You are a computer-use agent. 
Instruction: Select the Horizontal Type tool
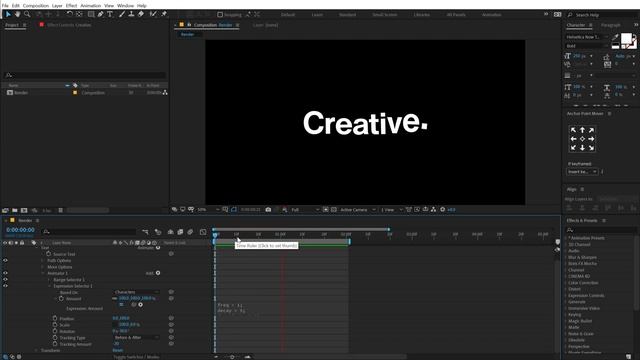(110, 14)
